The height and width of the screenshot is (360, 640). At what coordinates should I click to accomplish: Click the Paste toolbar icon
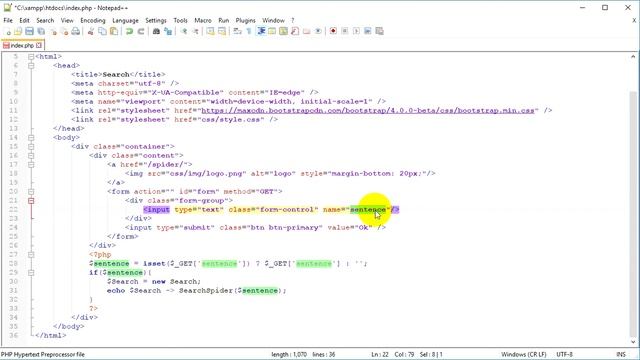click(x=114, y=31)
